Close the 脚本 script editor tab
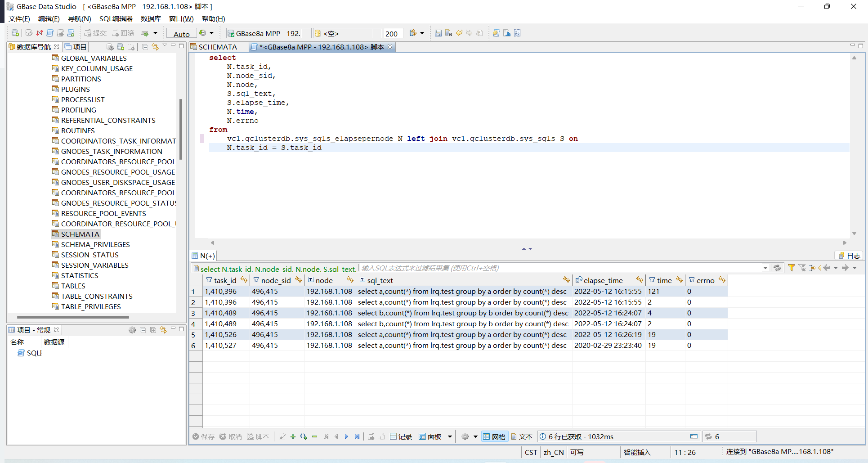The height and width of the screenshot is (463, 868). point(390,47)
